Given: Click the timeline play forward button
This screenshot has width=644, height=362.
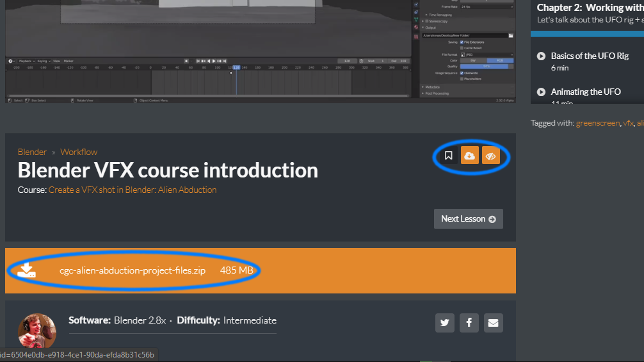Looking at the screenshot, I should (214, 61).
